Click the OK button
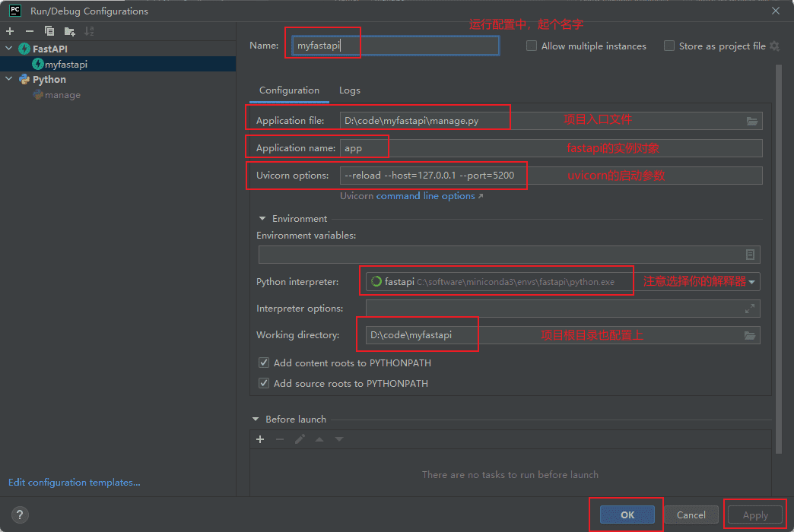Screen dimensions: 794x532 pyautogui.click(x=627, y=515)
